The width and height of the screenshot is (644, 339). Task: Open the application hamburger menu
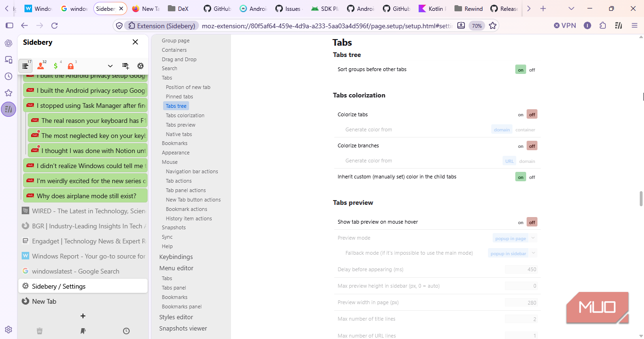click(635, 25)
